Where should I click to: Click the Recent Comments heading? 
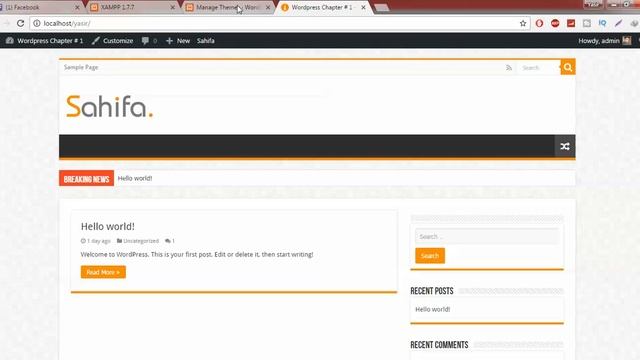tap(439, 345)
